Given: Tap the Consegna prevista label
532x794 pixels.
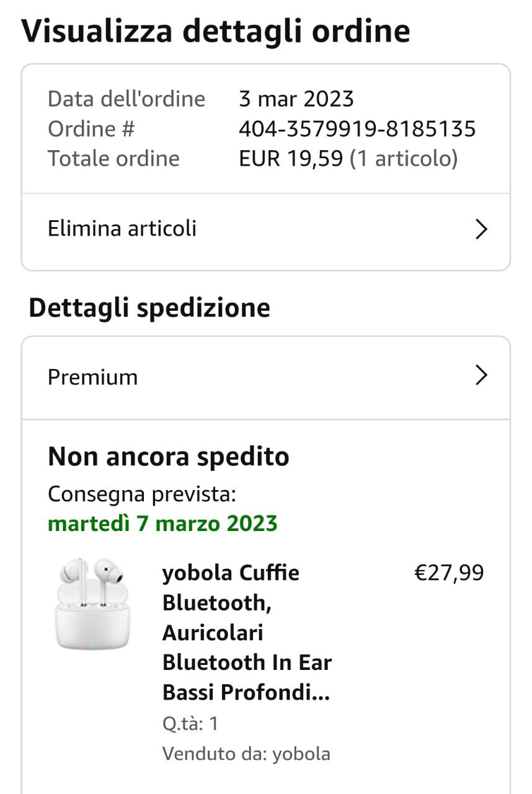Looking at the screenshot, I should 142,494.
